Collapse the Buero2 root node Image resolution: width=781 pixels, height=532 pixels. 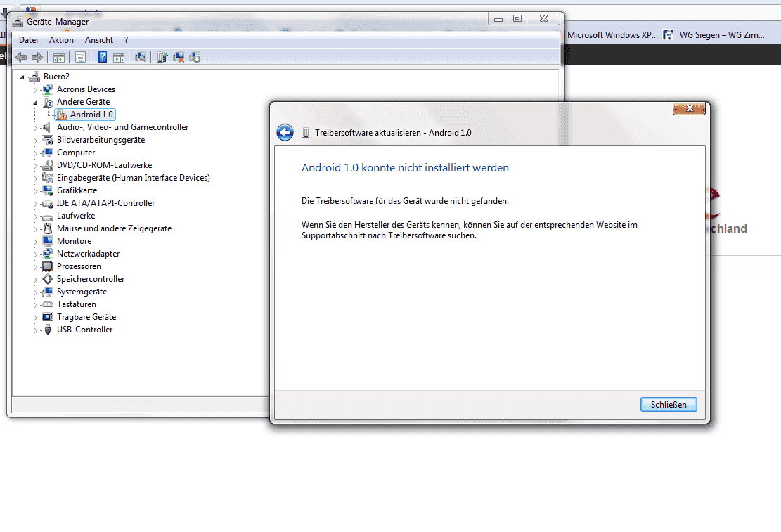22,77
